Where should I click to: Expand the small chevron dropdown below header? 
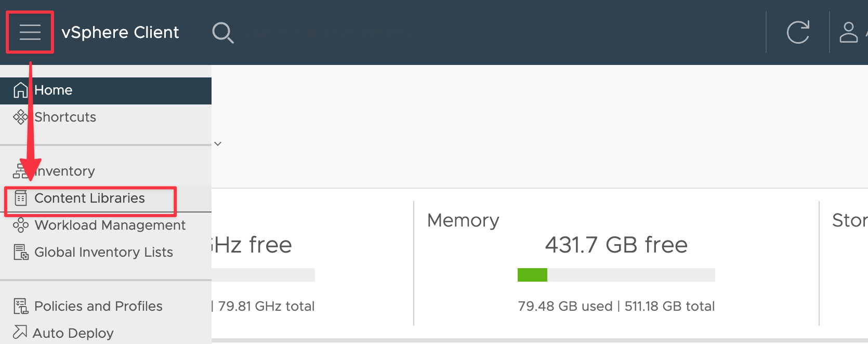[218, 144]
